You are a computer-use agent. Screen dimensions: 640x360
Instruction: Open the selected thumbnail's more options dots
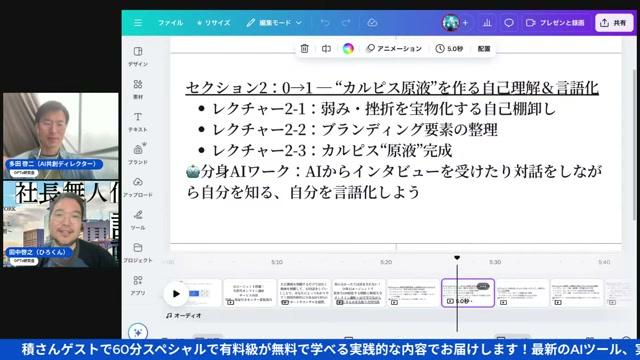[x=483, y=286]
